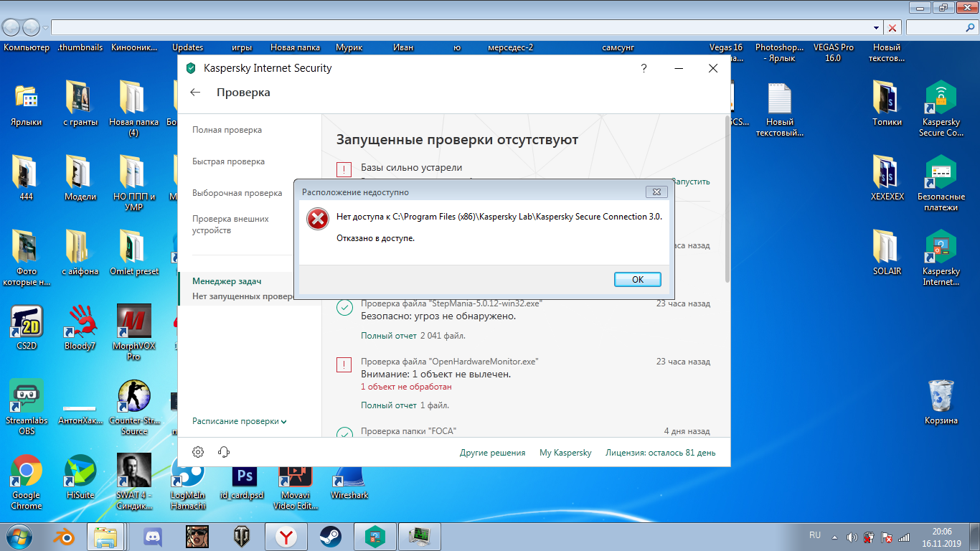Confirm the error dialog with OK
Image resolution: width=980 pixels, height=551 pixels.
(638, 280)
